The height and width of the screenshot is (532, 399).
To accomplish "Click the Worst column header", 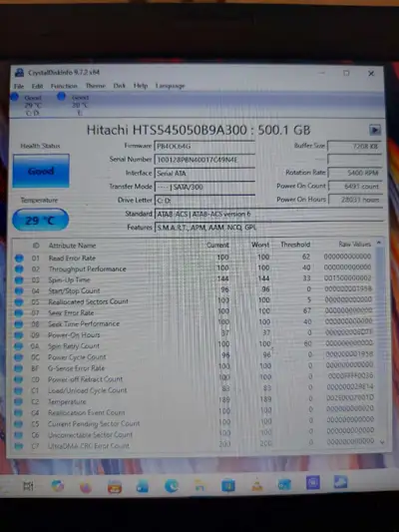I will (x=260, y=245).
